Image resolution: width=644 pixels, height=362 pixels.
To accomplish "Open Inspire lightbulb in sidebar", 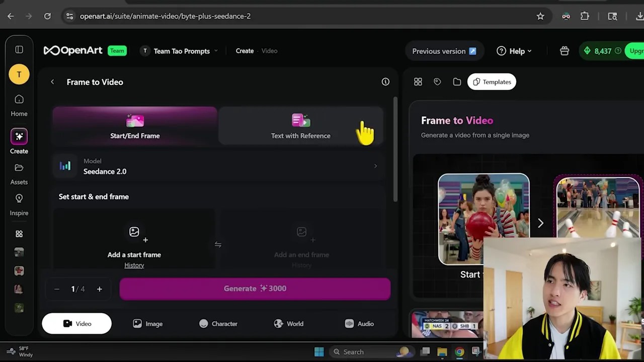I will pyautogui.click(x=19, y=205).
